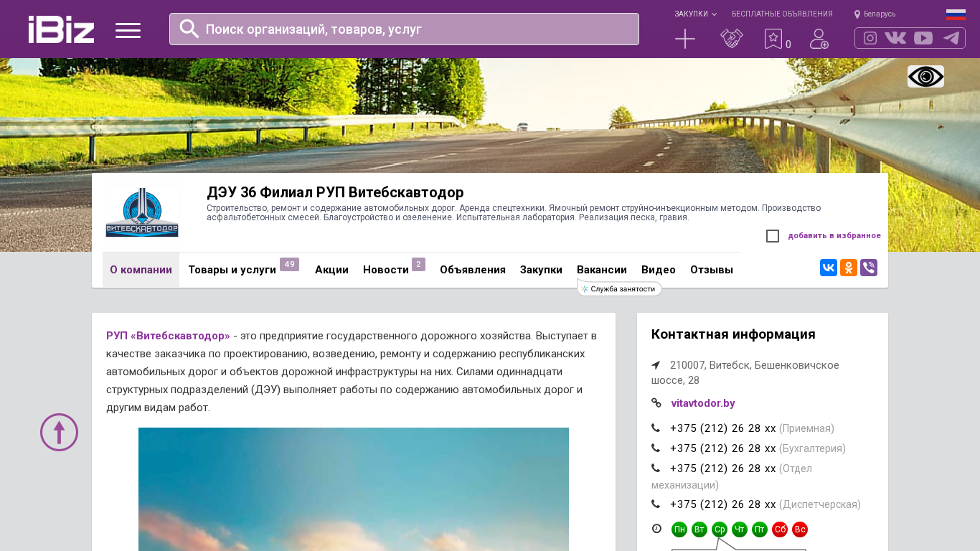
Task: Open the Отзывы tab
Action: click(x=712, y=270)
